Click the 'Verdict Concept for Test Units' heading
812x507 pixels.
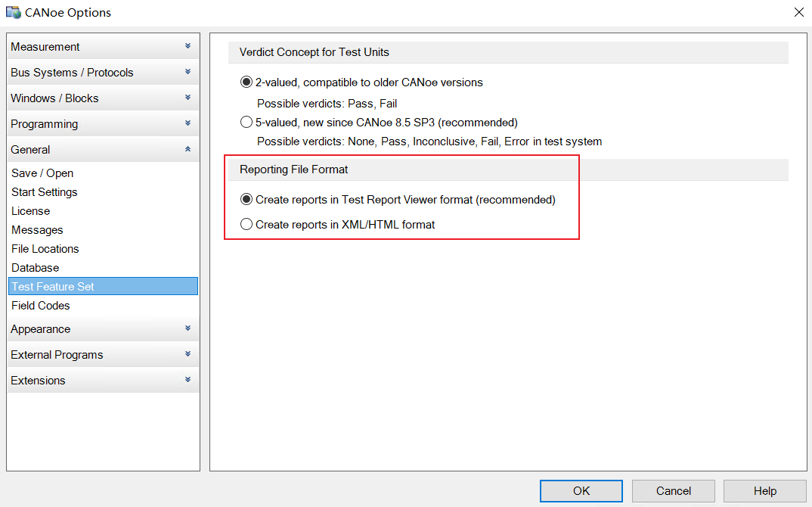315,52
